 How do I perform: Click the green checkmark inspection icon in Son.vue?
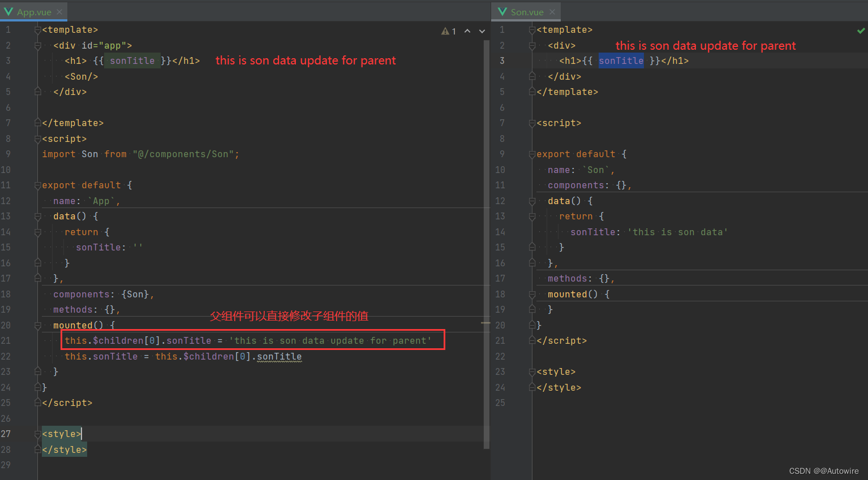coord(861,31)
